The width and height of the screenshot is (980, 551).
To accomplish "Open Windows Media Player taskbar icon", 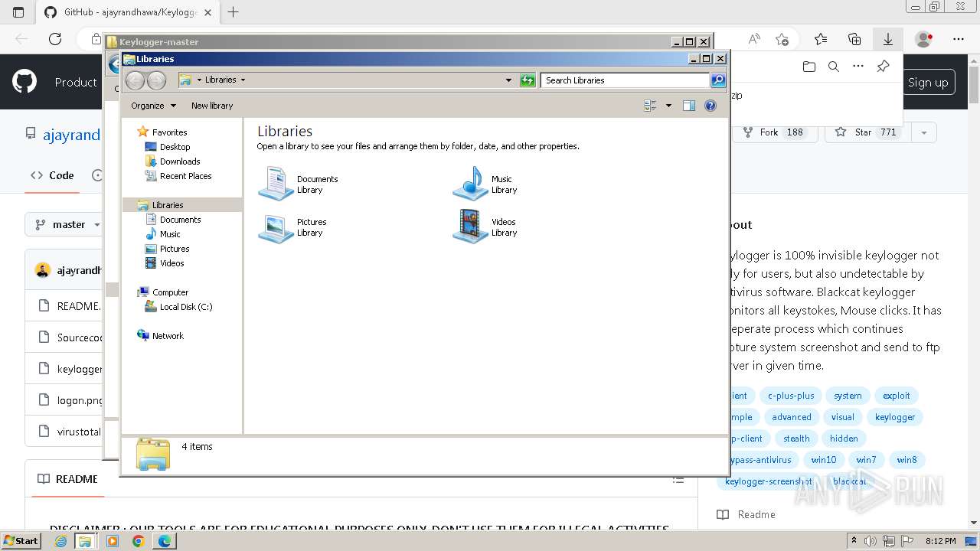I will (113, 541).
